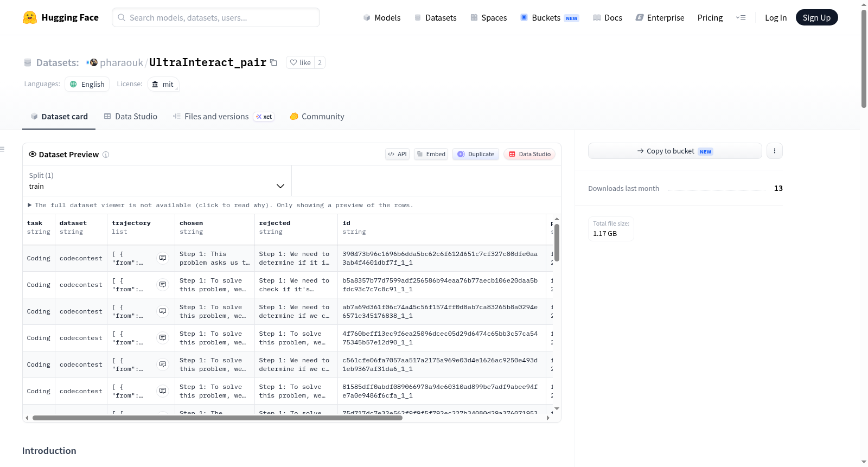868x467 pixels.
Task: Open the pharaouk profile link
Action: [x=122, y=63]
